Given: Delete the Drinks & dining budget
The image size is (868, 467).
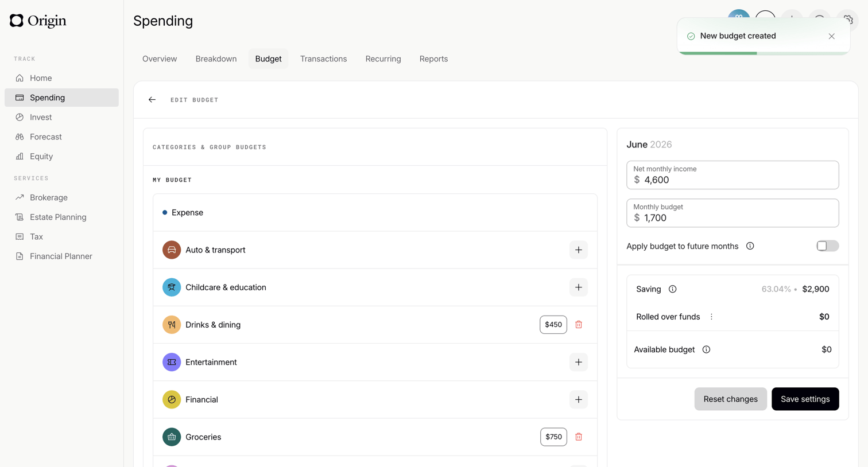Looking at the screenshot, I should [x=579, y=325].
